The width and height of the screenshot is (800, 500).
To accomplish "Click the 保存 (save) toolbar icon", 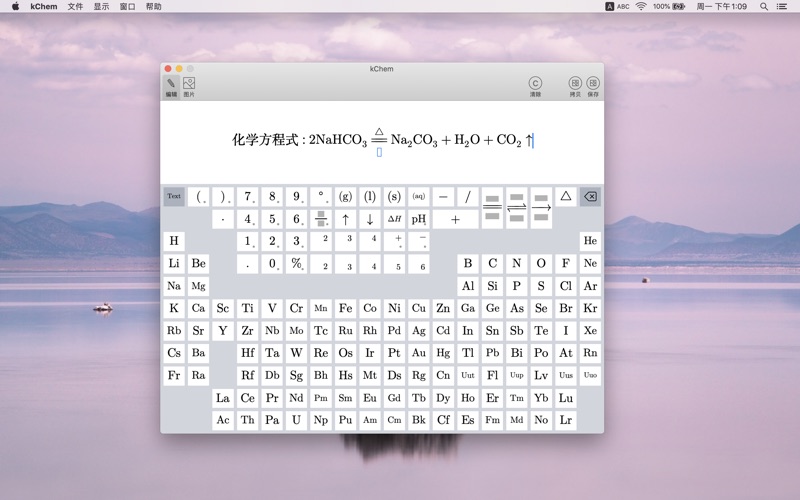I will (593, 87).
